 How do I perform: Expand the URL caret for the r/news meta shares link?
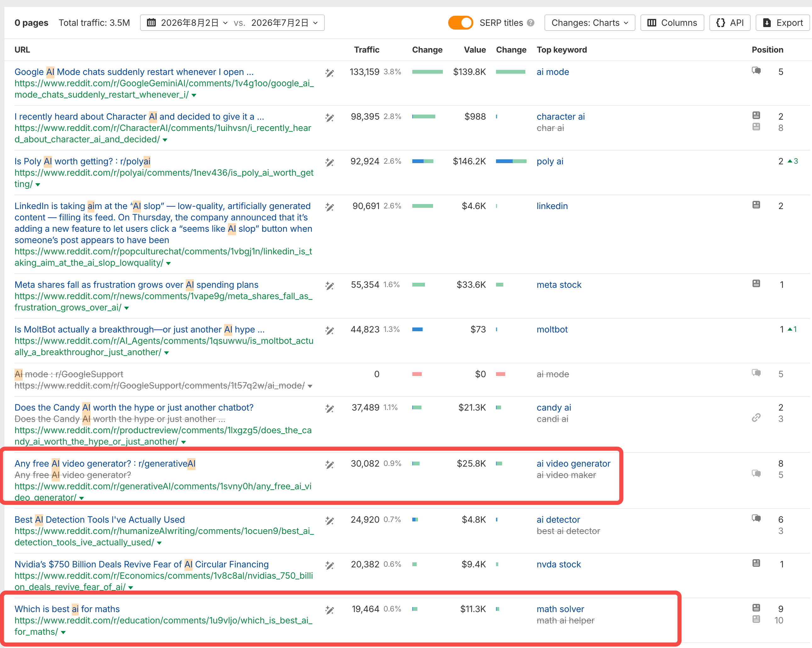click(x=127, y=309)
